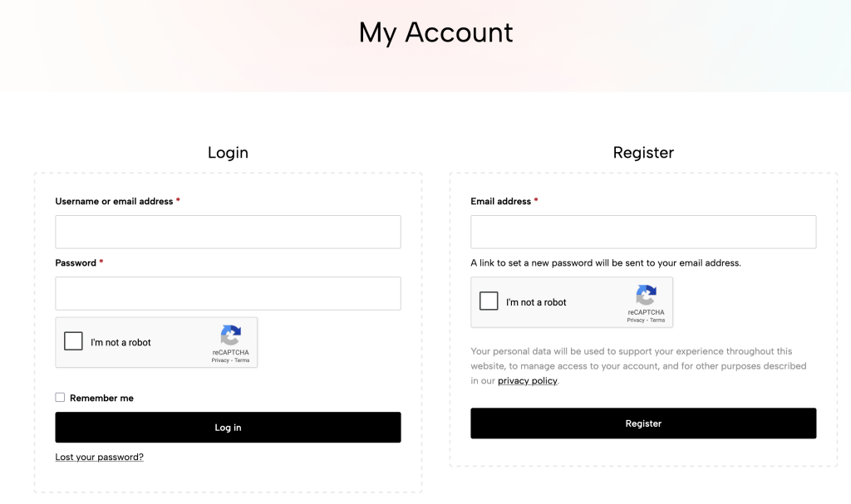Click into the Password field
851x504 pixels.
point(228,293)
